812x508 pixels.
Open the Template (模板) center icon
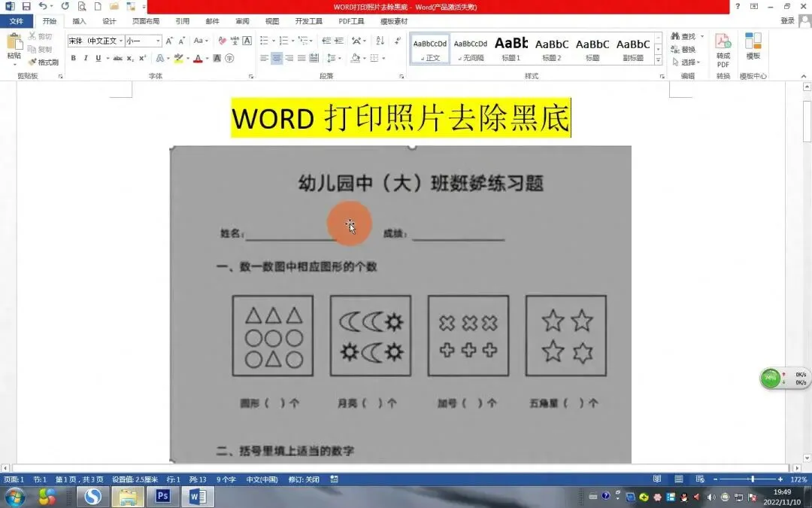(753, 47)
